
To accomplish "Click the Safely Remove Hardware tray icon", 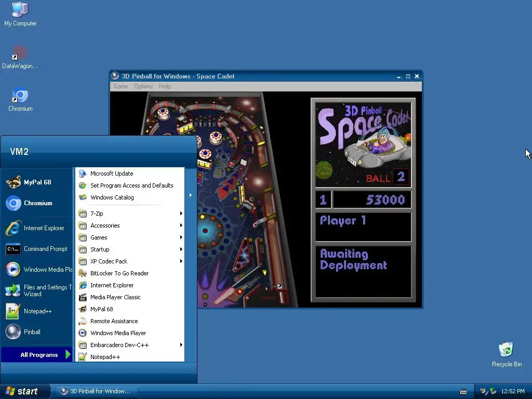I will (x=493, y=391).
